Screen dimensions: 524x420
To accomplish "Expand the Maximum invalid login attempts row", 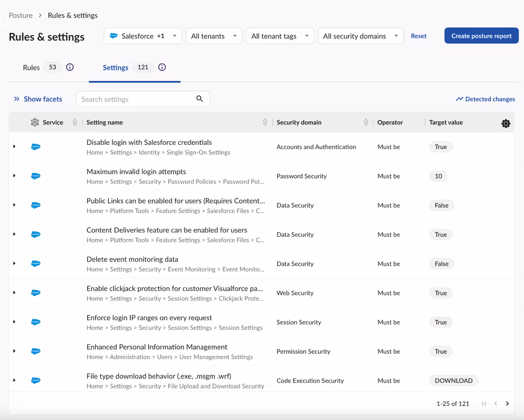I will click(14, 175).
